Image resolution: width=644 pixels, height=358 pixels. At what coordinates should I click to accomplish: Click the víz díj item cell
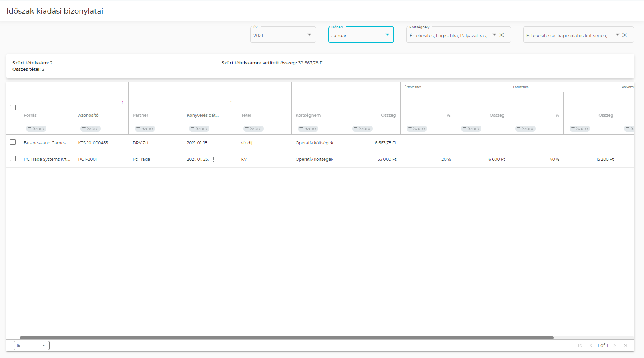click(247, 143)
